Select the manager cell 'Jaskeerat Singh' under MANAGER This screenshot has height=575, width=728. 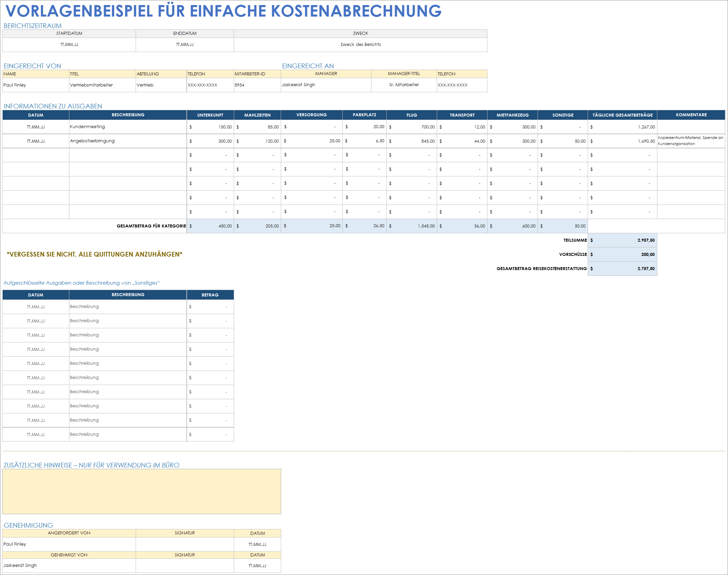point(326,85)
